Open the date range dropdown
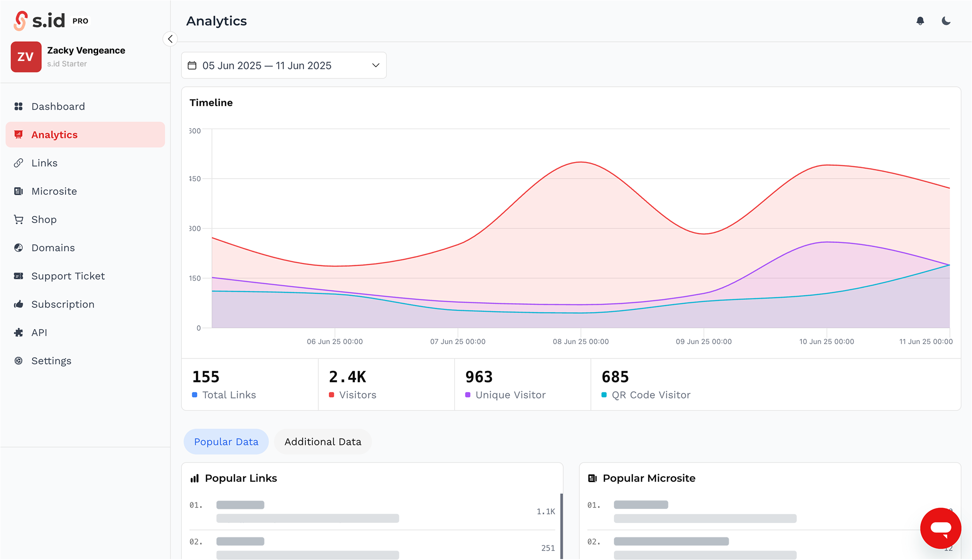The image size is (972, 560). click(284, 66)
